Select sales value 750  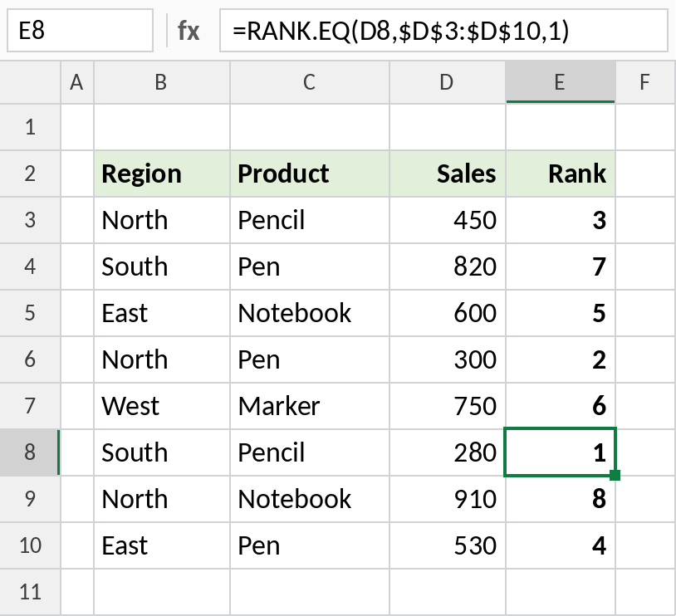(448, 406)
